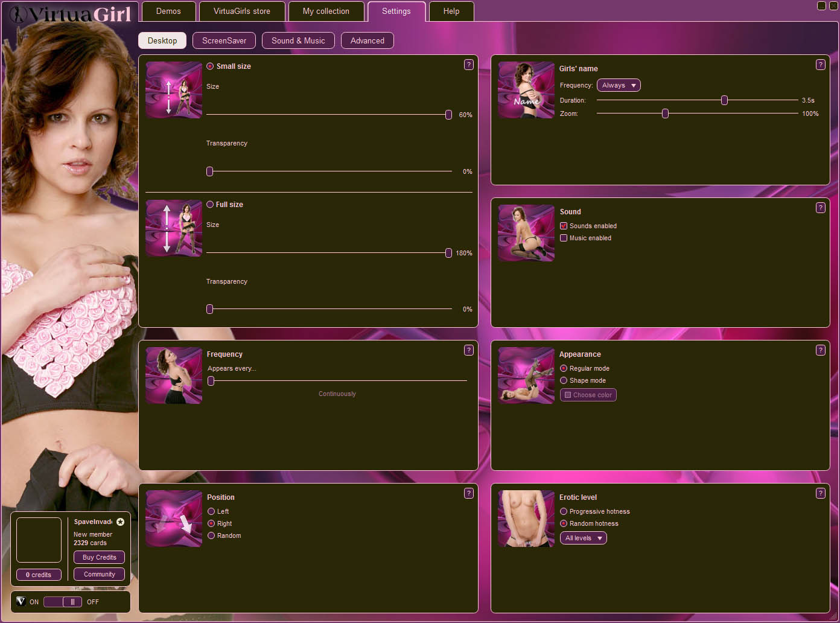Image resolution: width=840 pixels, height=623 pixels.
Task: Expand the Frequency Always dropdown
Action: 619,86
